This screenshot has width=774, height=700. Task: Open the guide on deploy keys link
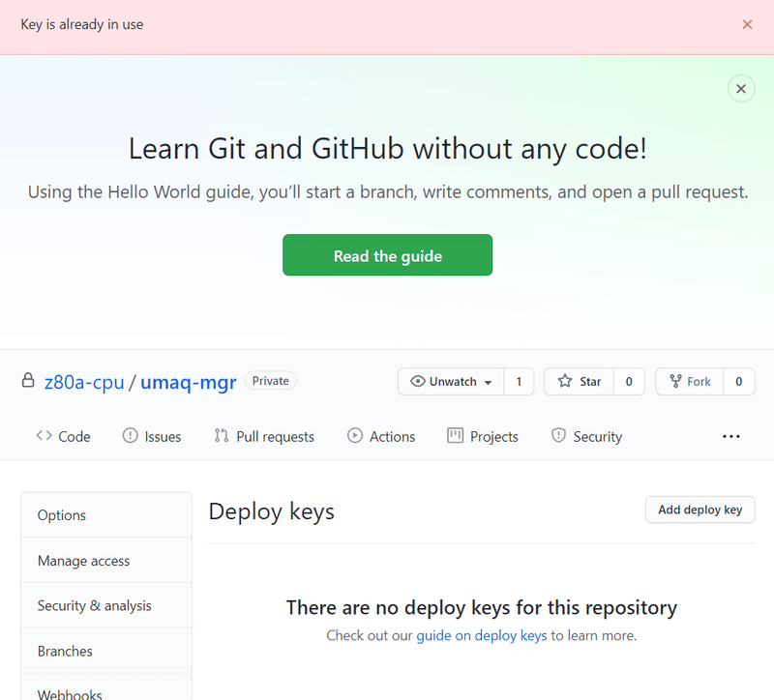click(x=481, y=635)
